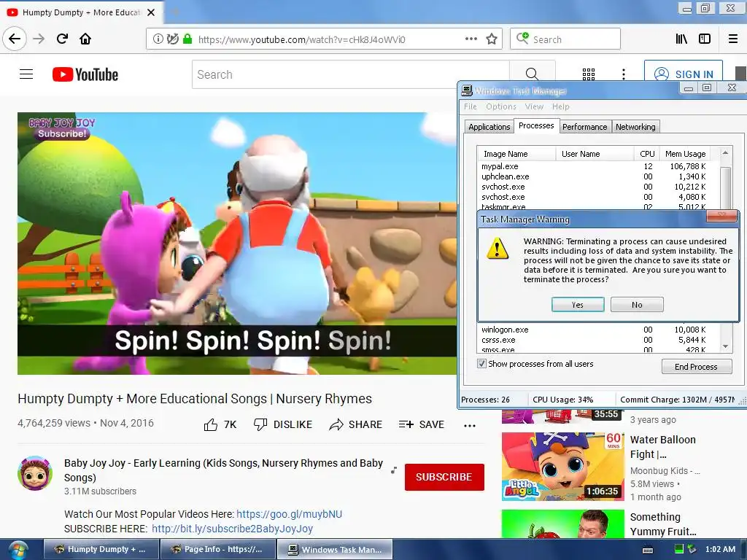Open the YouTube apps grid icon
Image resolution: width=747 pixels, height=560 pixels.
pyautogui.click(x=589, y=74)
